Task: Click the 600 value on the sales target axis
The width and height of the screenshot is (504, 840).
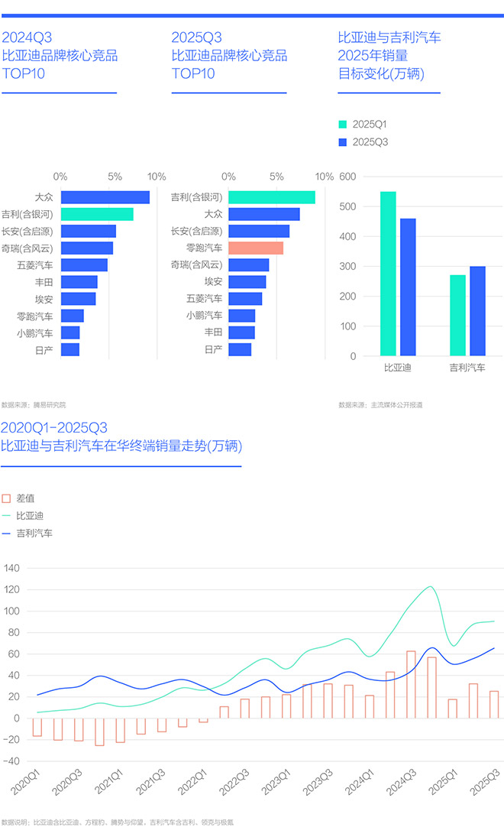Action: 347,177
